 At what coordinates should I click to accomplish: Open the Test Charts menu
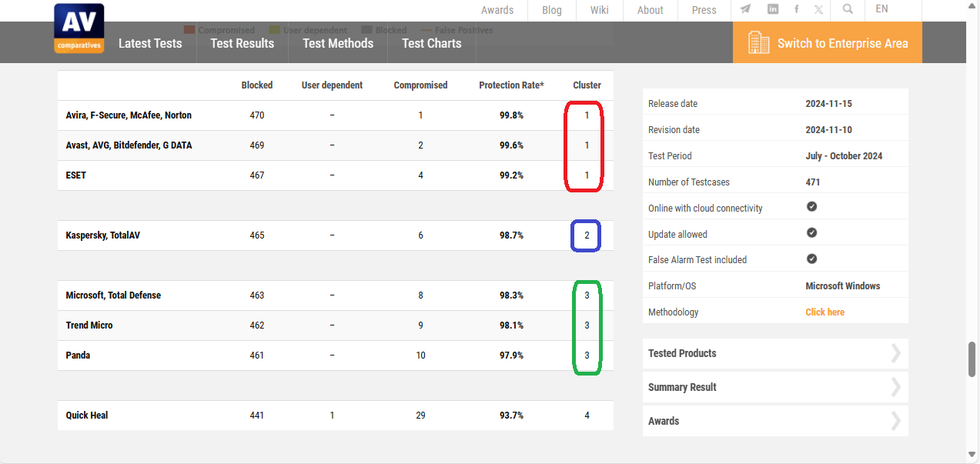(432, 43)
